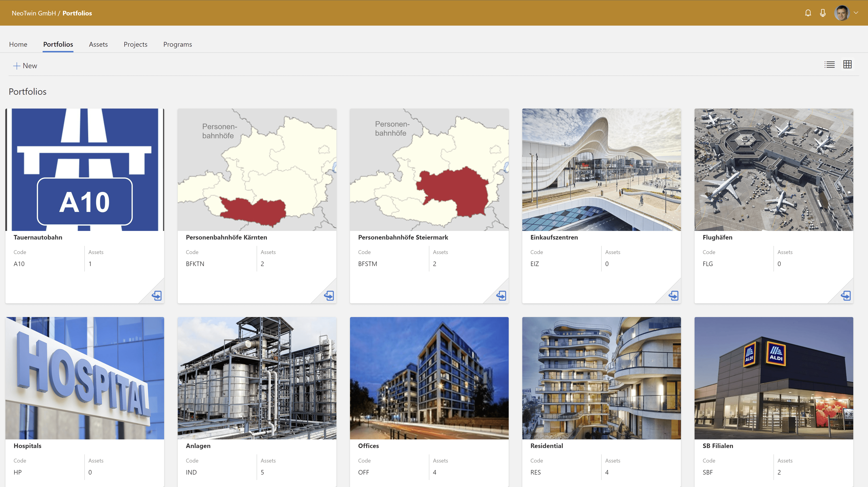This screenshot has width=868, height=487.
Task: Switch to list view layout
Action: pos(829,64)
